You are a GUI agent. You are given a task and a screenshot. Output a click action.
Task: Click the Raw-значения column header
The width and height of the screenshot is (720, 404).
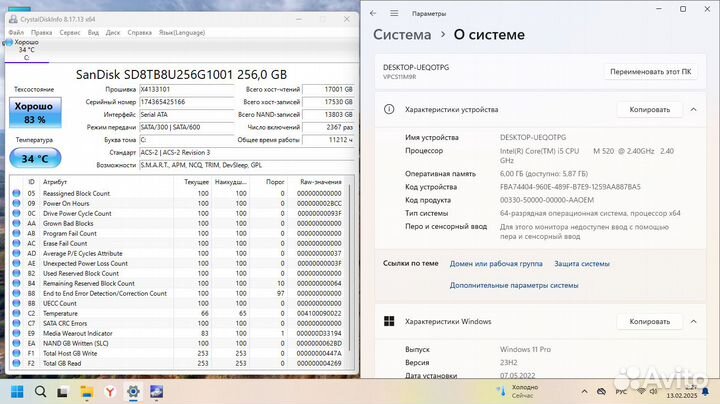(x=317, y=182)
